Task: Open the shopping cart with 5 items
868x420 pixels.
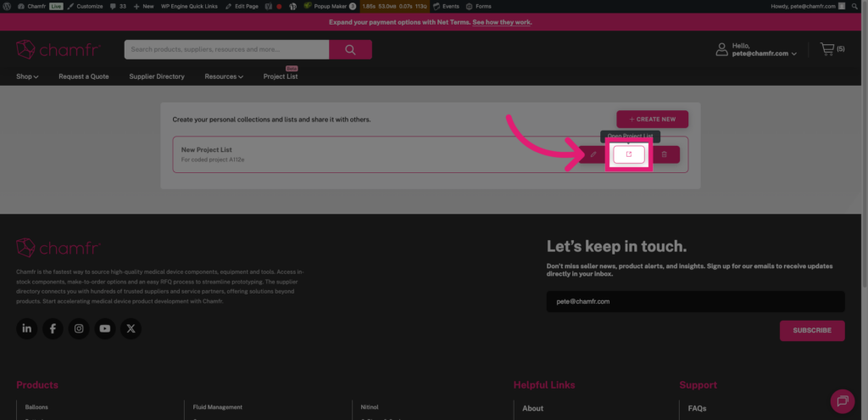Action: (832, 48)
